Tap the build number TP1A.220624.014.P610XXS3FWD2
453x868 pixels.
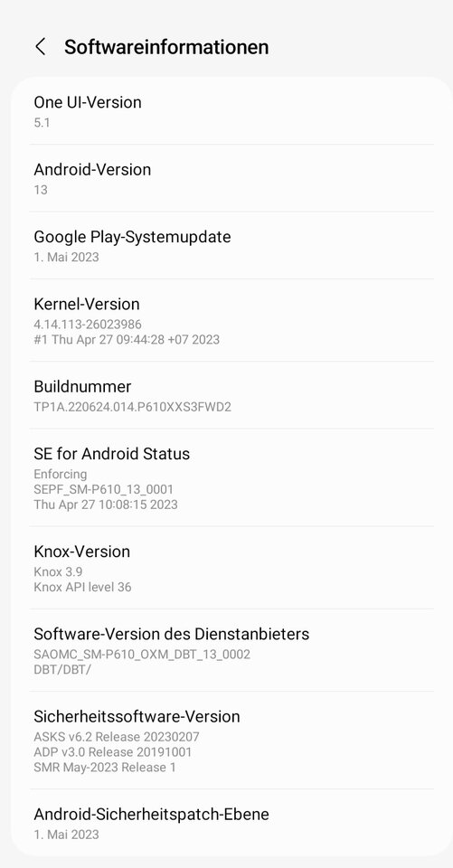pyautogui.click(x=132, y=407)
